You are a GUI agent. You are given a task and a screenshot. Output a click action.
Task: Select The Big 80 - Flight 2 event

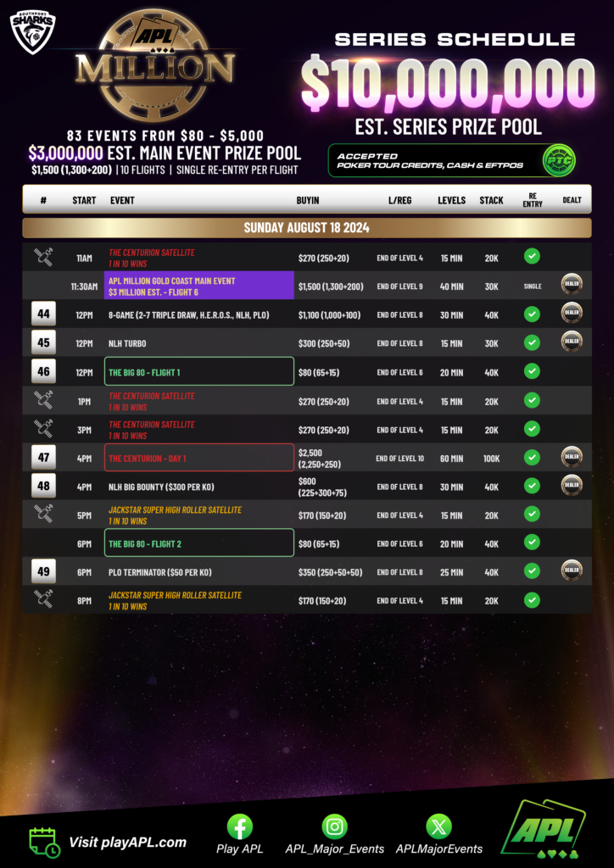pyautogui.click(x=198, y=543)
